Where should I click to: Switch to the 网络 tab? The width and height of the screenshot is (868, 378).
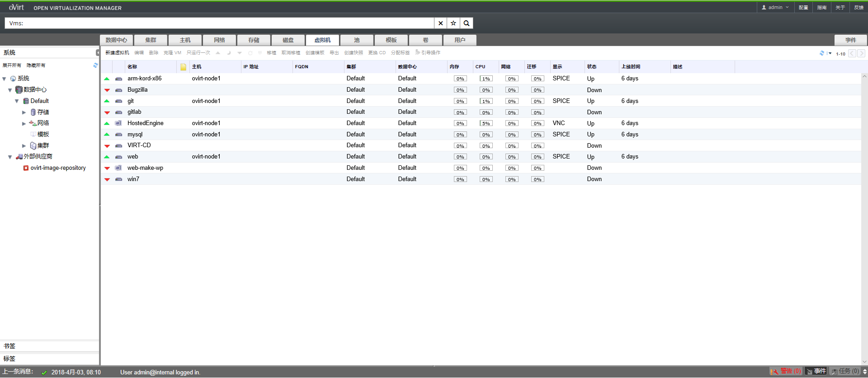(219, 40)
